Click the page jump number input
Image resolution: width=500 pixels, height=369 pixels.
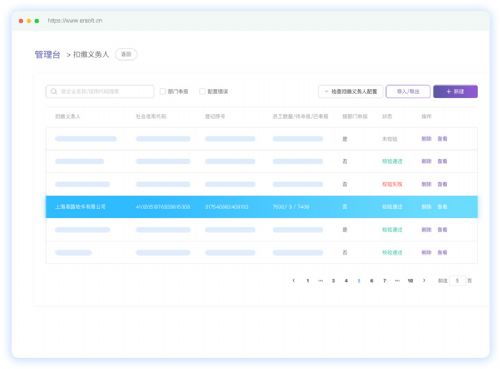[457, 281]
